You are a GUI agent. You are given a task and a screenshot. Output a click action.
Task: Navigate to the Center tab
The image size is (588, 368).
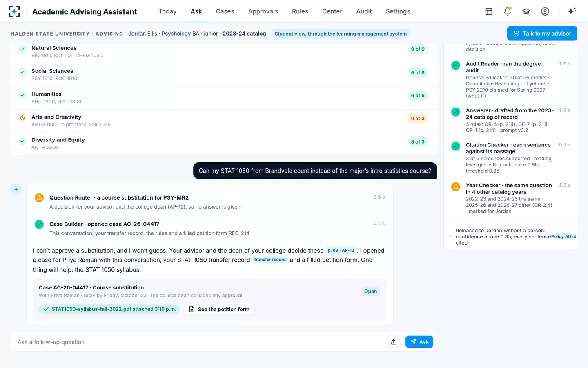pos(332,11)
